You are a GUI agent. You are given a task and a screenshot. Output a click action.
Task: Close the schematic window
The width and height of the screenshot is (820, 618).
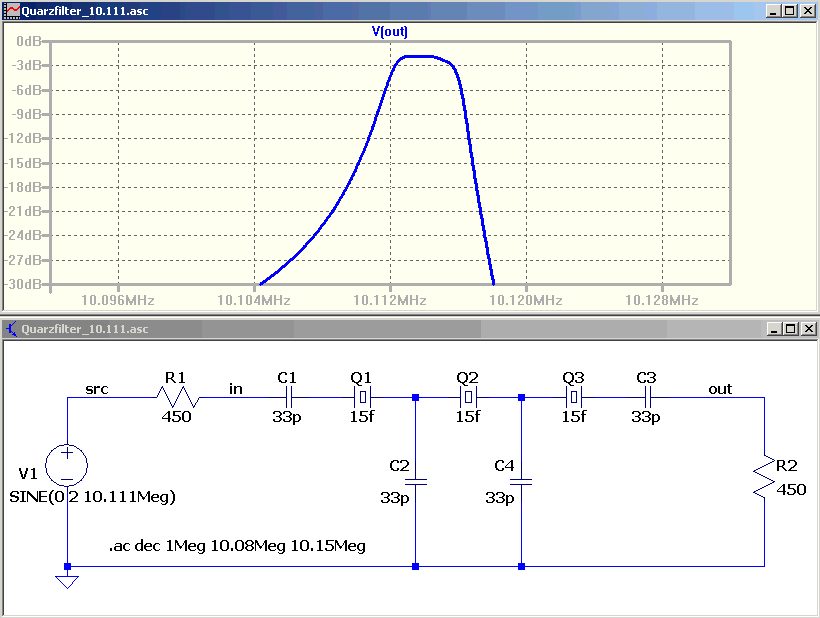point(808,329)
